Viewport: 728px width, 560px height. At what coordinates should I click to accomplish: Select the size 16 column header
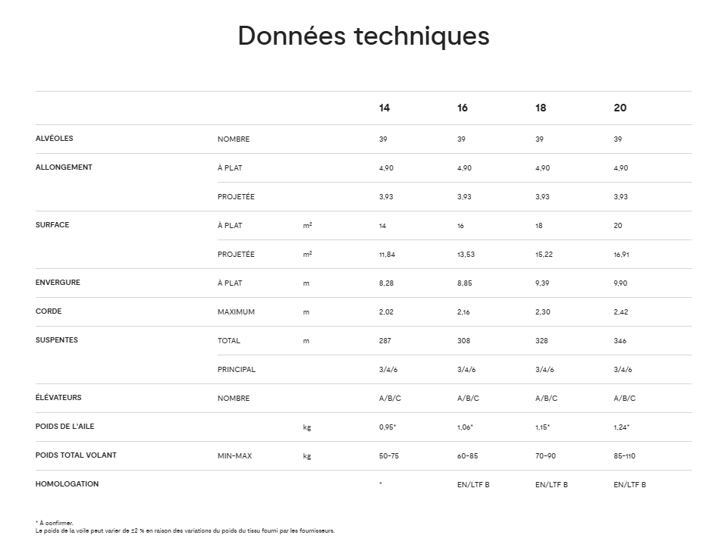pyautogui.click(x=463, y=108)
